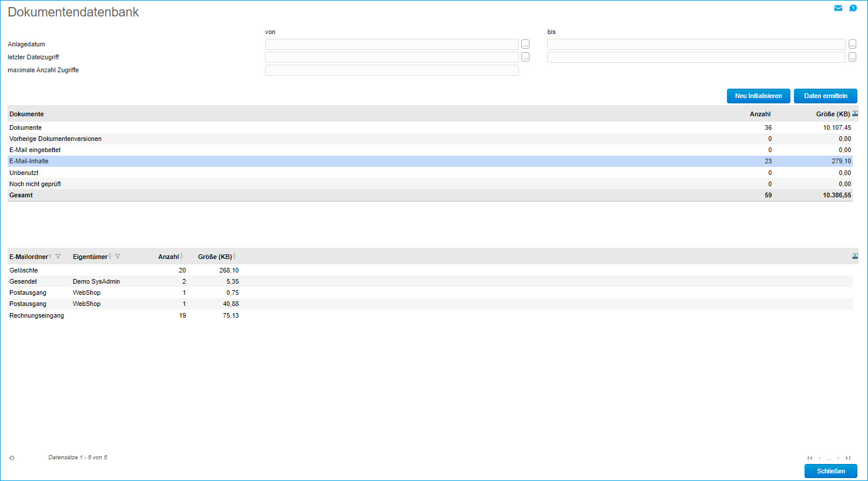
Task: Click the 75,13 size value
Action: [x=231, y=315]
